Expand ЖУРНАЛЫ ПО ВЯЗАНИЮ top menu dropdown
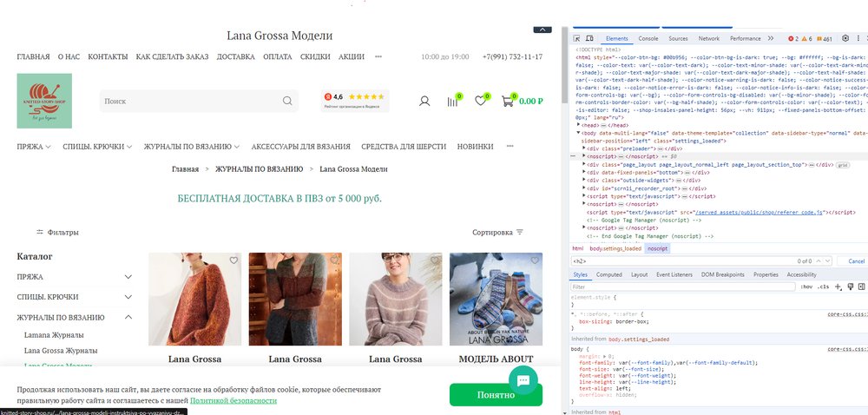The height and width of the screenshot is (415, 868). (237, 147)
